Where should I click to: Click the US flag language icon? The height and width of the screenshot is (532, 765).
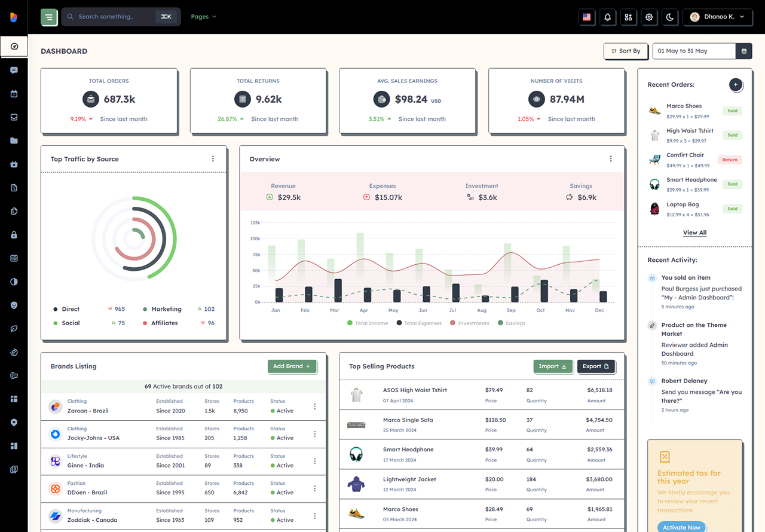pyautogui.click(x=586, y=17)
